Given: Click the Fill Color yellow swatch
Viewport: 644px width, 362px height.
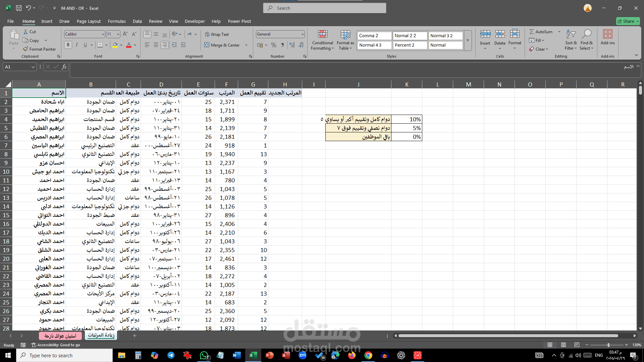Looking at the screenshot, I should coord(115,45).
